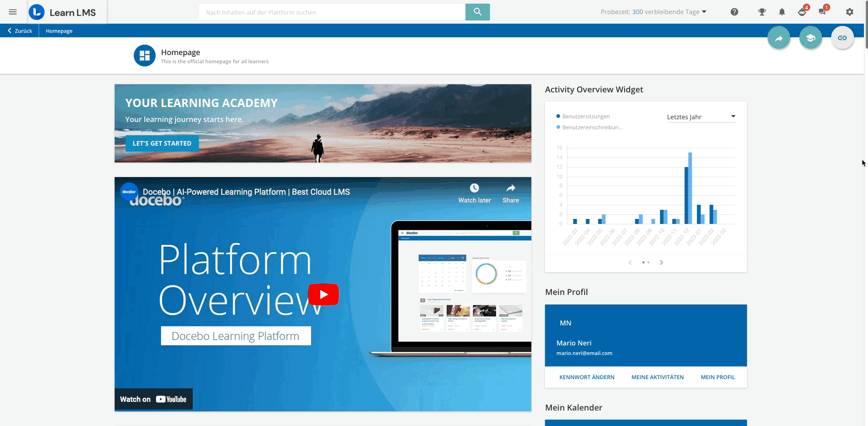The image size is (868, 426).
Task: Click the Watch later clock icon
Action: coord(474,188)
